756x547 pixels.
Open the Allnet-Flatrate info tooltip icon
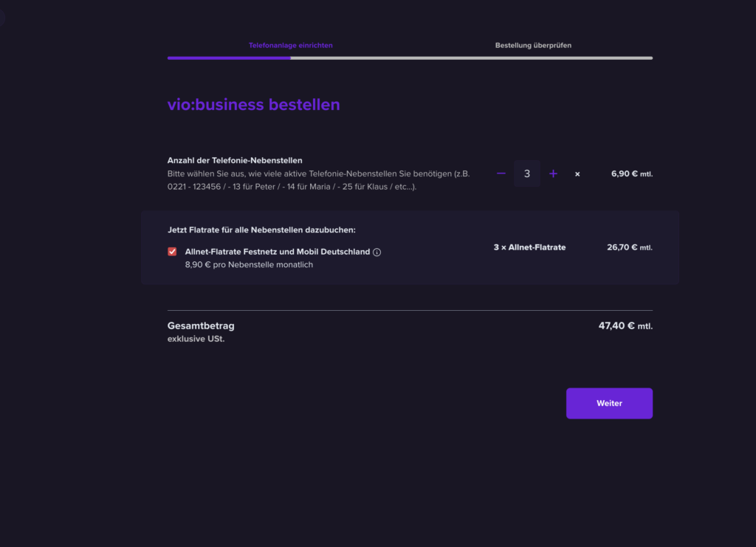click(x=377, y=252)
